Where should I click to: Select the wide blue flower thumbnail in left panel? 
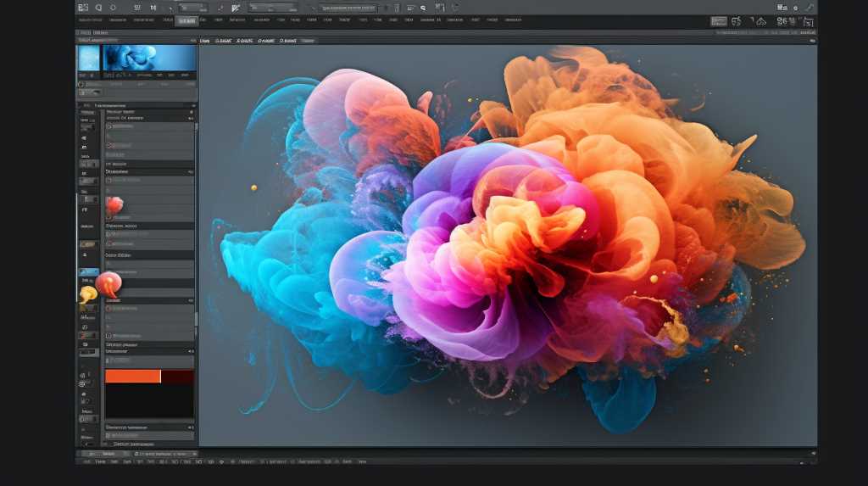(x=149, y=58)
